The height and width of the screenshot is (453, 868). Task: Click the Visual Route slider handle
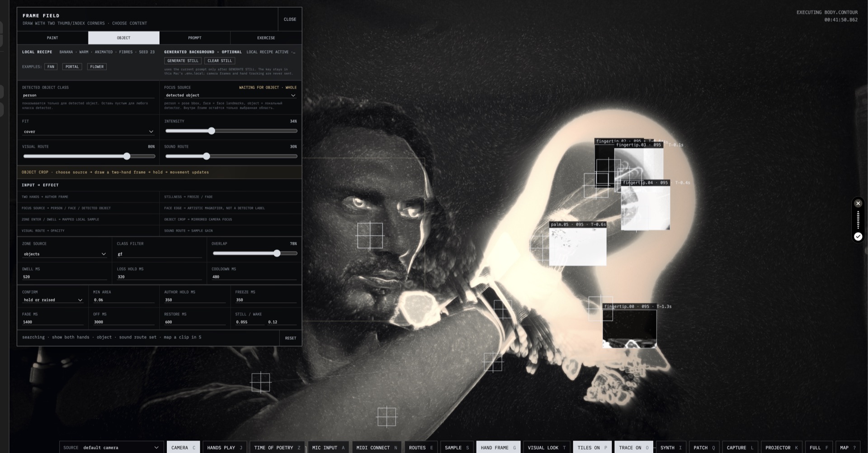point(127,156)
